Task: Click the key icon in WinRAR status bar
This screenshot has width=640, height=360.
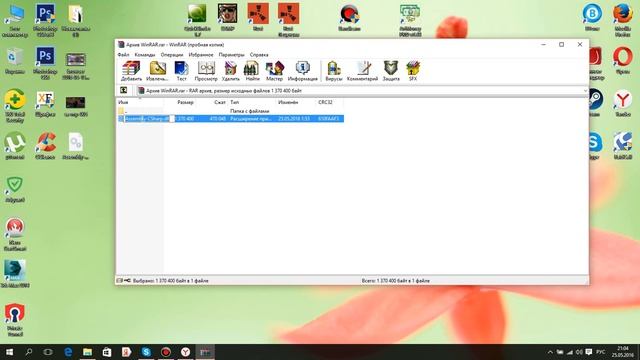Action: 127,281
